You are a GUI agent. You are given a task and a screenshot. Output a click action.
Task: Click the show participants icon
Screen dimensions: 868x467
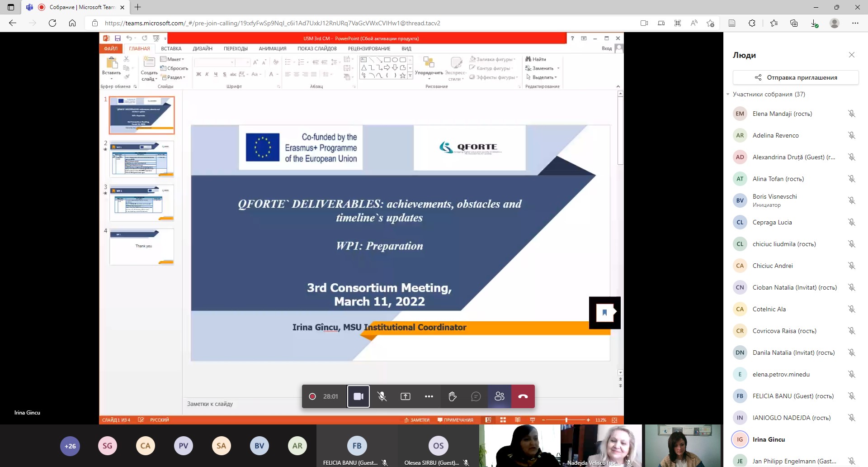pyautogui.click(x=500, y=396)
